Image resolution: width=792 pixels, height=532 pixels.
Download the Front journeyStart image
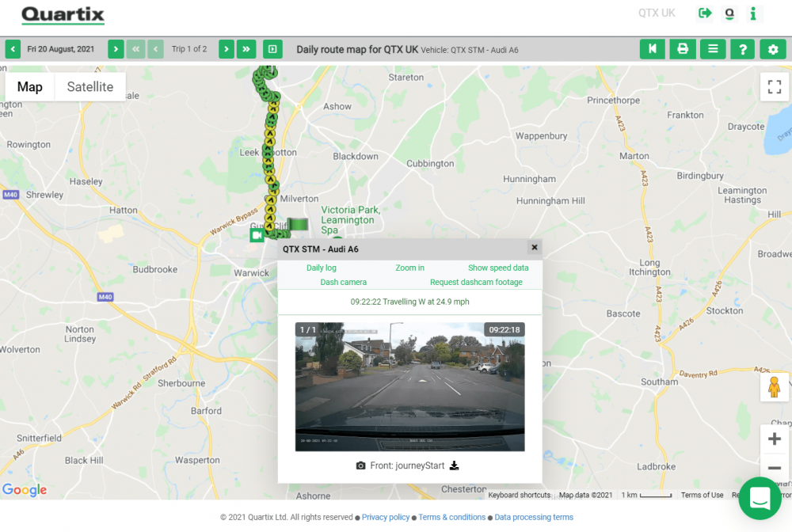[454, 465]
